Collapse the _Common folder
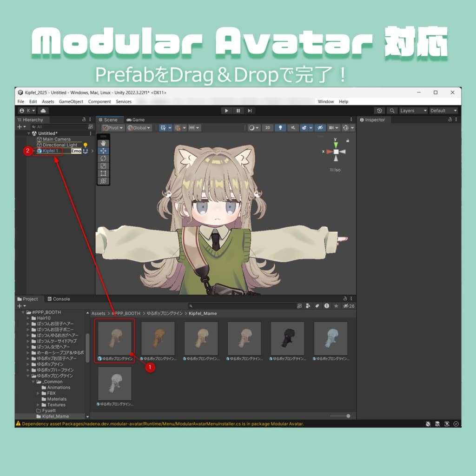The width and height of the screenshot is (476, 476). tap(33, 382)
